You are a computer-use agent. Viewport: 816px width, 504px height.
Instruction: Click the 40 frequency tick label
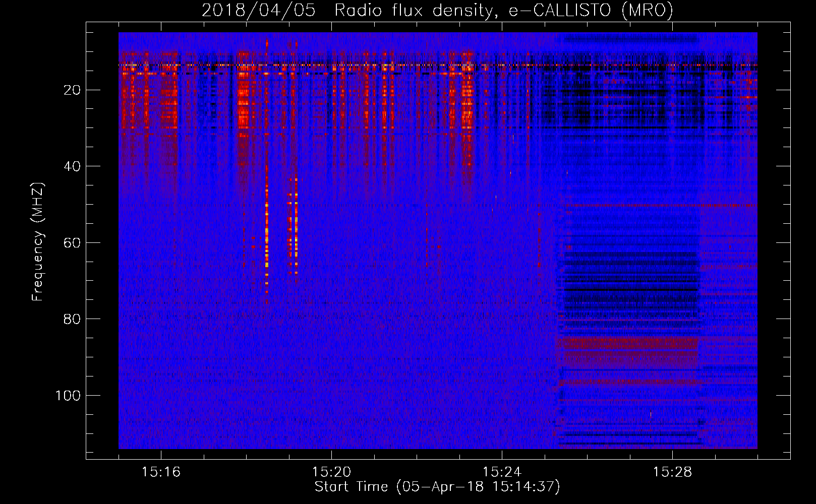(x=73, y=166)
